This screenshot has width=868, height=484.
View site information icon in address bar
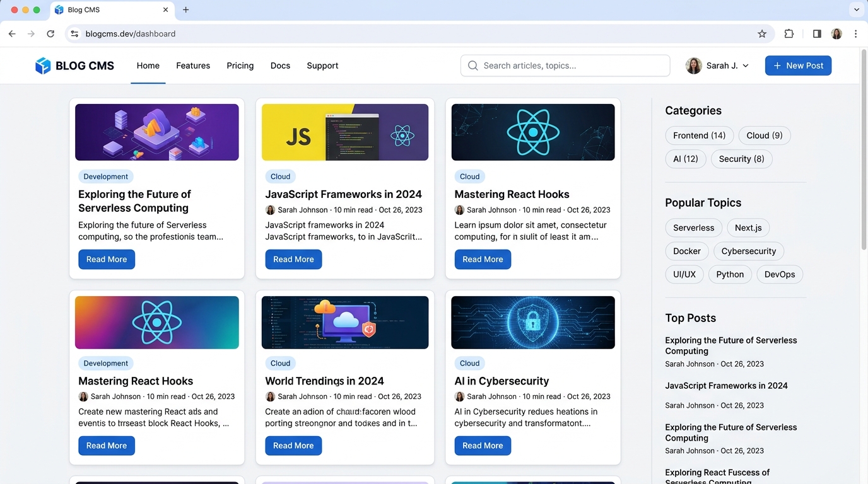74,34
